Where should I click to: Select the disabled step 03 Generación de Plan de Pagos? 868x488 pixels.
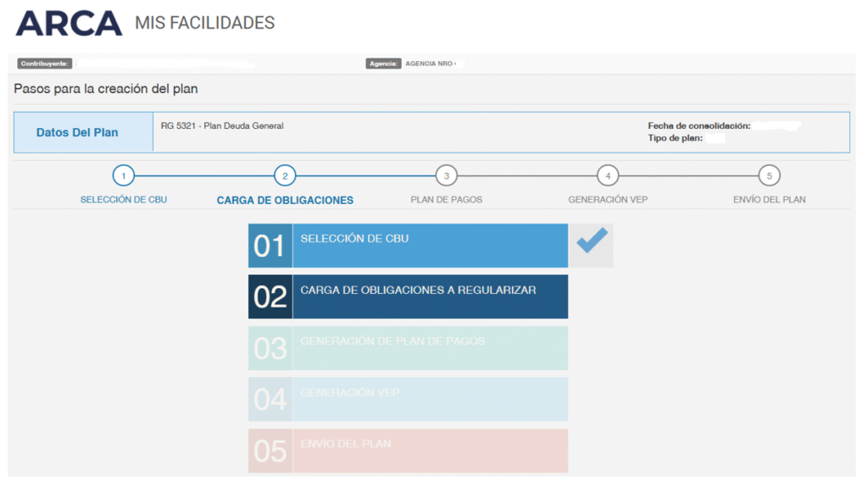coord(407,347)
